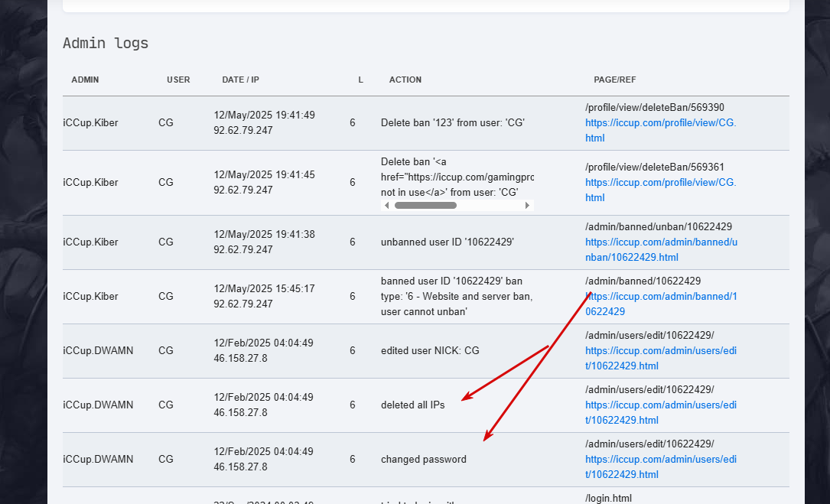Select iCCup.Kiber in the 19:41:38 row
This screenshot has width=830, height=504.
tap(90, 242)
